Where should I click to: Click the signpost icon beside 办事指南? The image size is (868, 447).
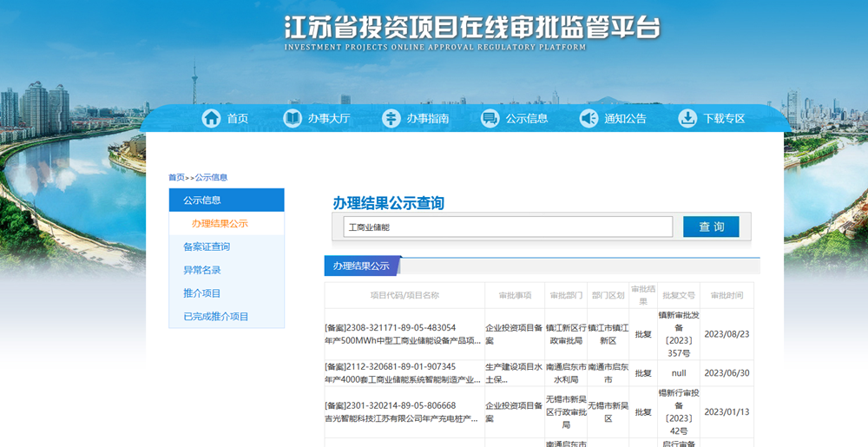coord(391,119)
